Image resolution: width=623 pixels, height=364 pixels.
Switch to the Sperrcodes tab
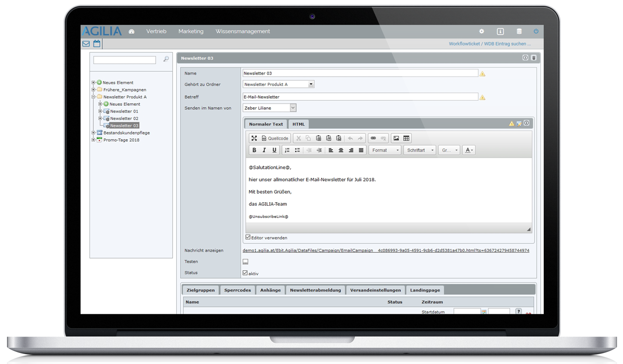click(238, 290)
